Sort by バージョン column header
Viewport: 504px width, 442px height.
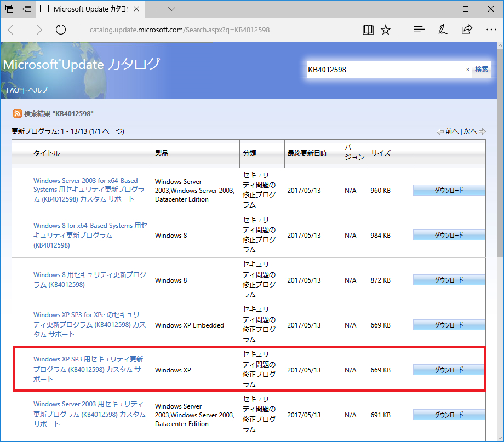click(354, 152)
